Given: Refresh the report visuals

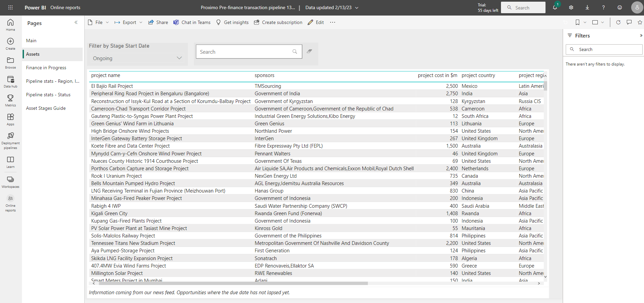Looking at the screenshot, I should click(618, 22).
